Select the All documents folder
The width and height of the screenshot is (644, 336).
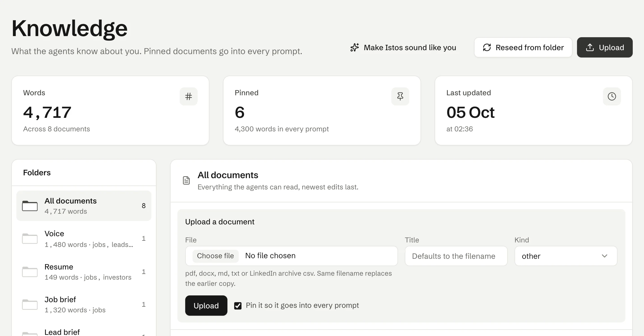pos(84,206)
